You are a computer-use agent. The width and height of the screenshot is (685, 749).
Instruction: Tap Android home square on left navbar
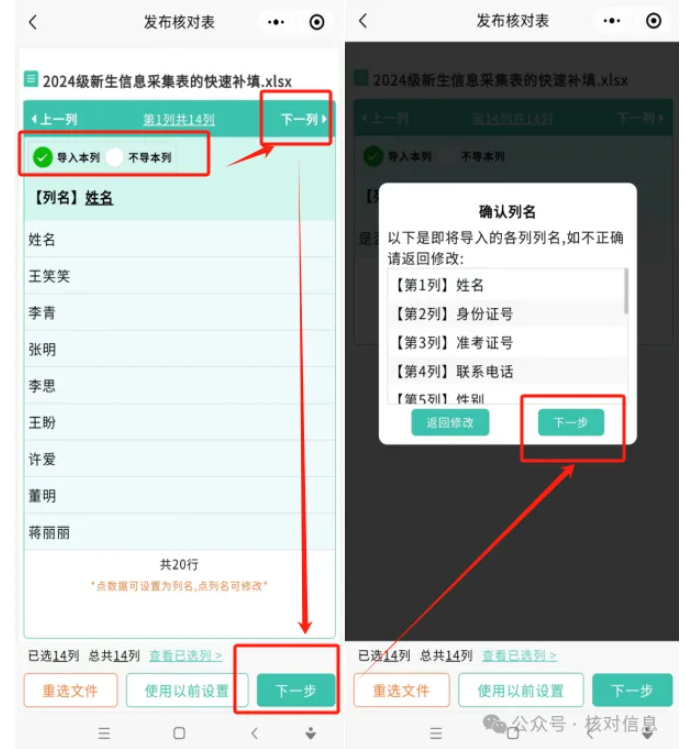[x=179, y=733]
